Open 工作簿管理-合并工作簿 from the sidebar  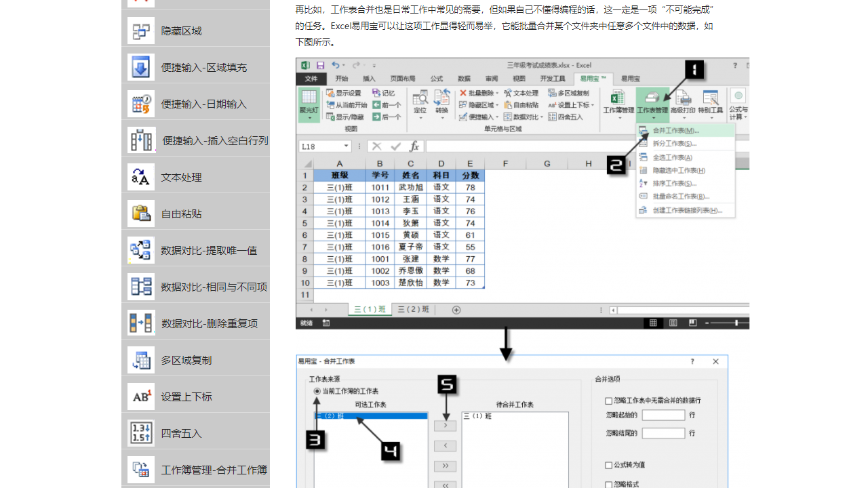click(196, 468)
